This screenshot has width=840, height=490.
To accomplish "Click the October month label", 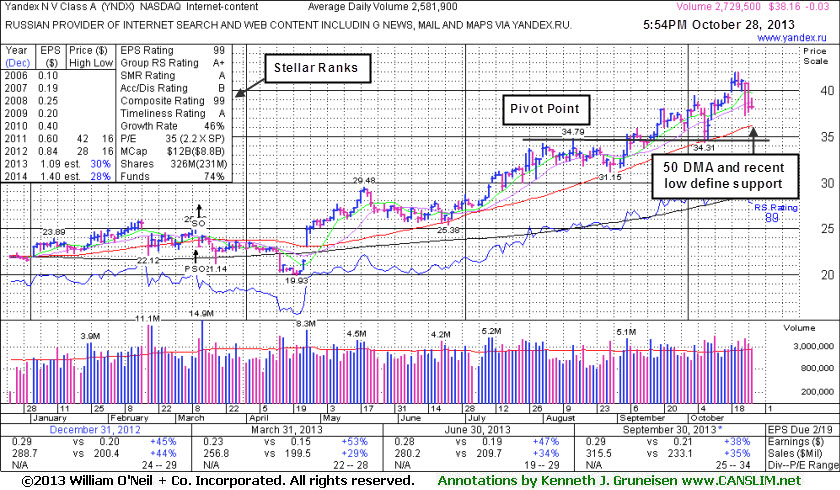I will point(707,418).
